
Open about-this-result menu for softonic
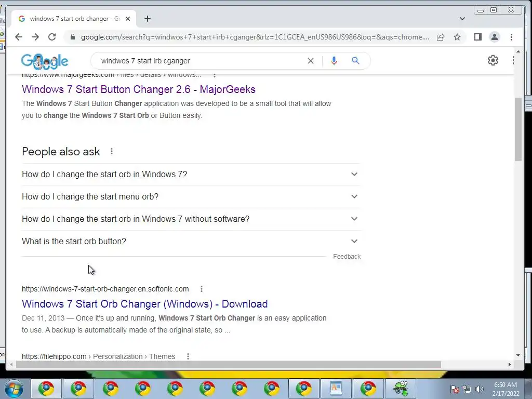202,289
